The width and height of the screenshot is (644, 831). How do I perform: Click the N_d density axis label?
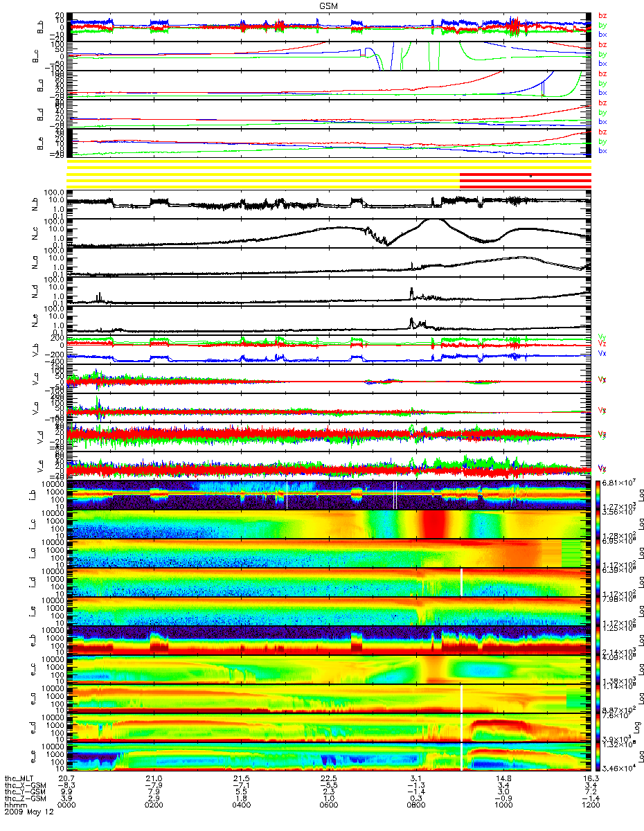click(35, 292)
